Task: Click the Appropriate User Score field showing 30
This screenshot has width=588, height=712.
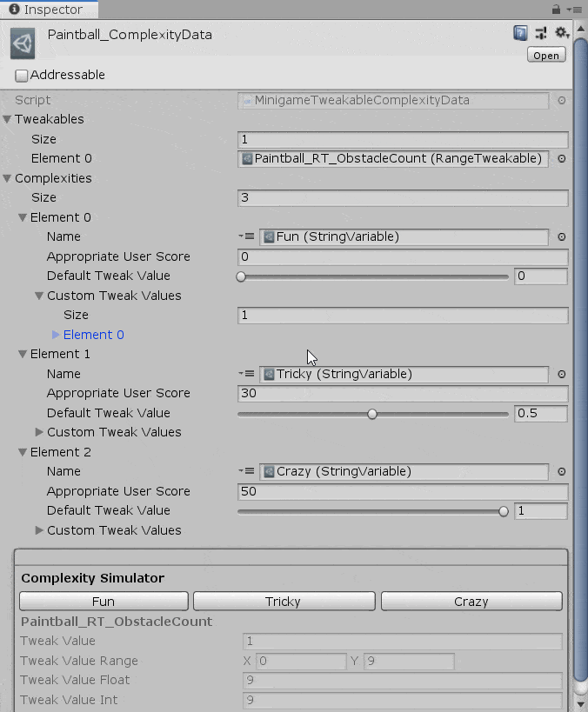Action: pyautogui.click(x=402, y=394)
